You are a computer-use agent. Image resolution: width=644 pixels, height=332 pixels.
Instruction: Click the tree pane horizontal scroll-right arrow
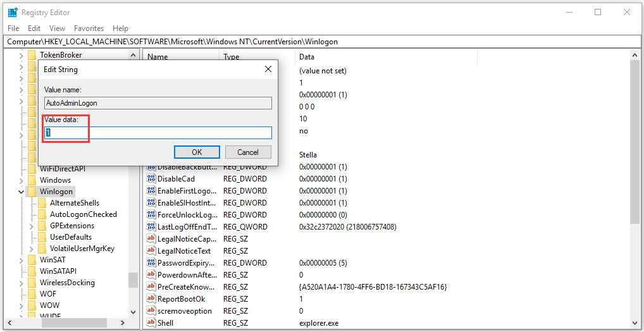click(122, 323)
